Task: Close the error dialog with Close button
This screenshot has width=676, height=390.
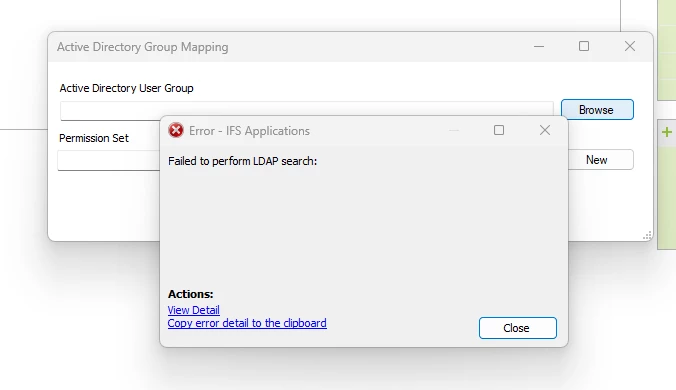Action: click(517, 328)
